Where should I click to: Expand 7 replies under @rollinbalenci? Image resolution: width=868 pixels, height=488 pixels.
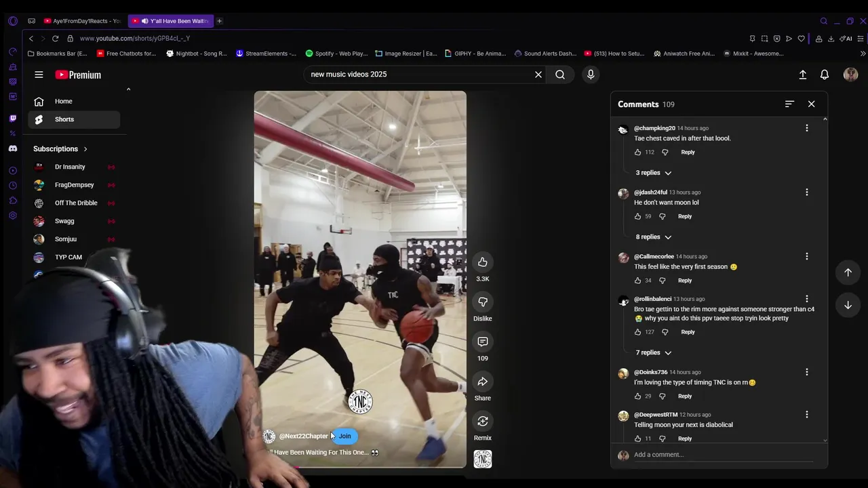[x=653, y=353]
